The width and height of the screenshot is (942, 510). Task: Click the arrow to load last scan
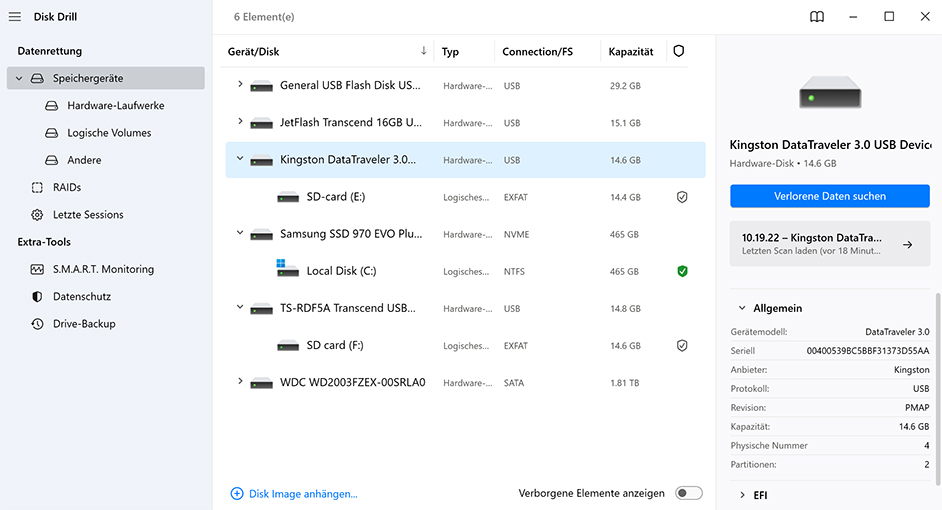[908, 244]
